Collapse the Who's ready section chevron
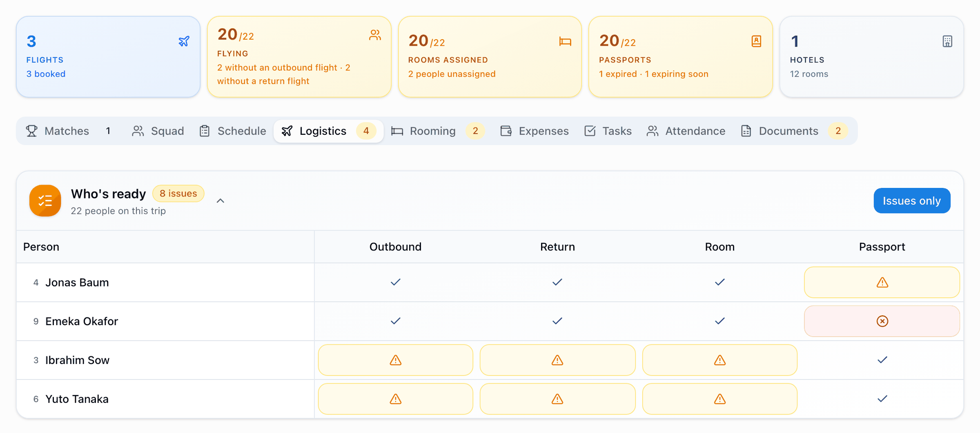 click(x=220, y=201)
